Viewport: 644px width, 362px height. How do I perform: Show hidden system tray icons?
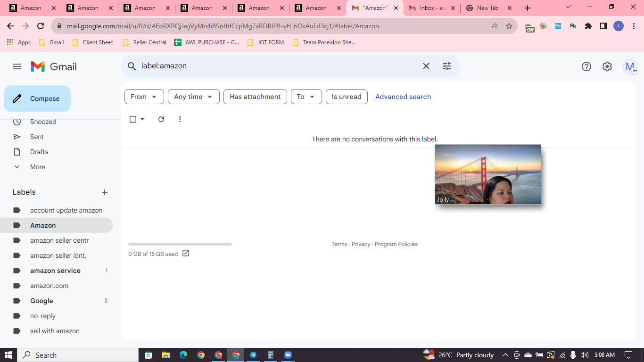[x=505, y=355]
